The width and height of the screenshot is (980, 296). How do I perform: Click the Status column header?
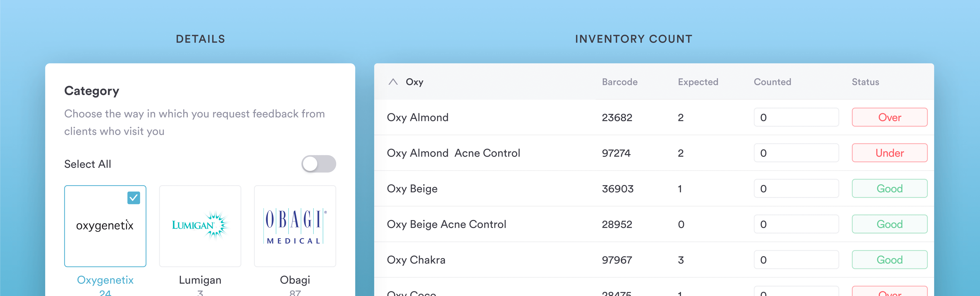pos(865,82)
